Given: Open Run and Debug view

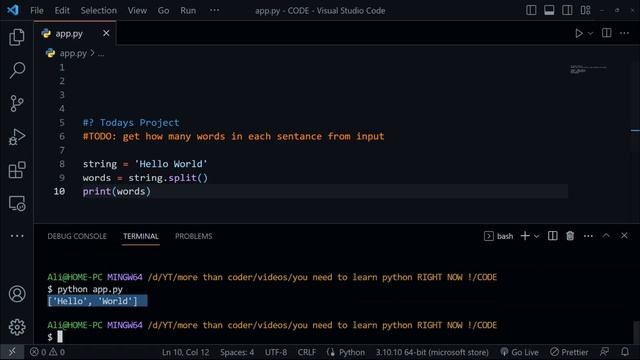Looking at the screenshot, I should [x=17, y=137].
